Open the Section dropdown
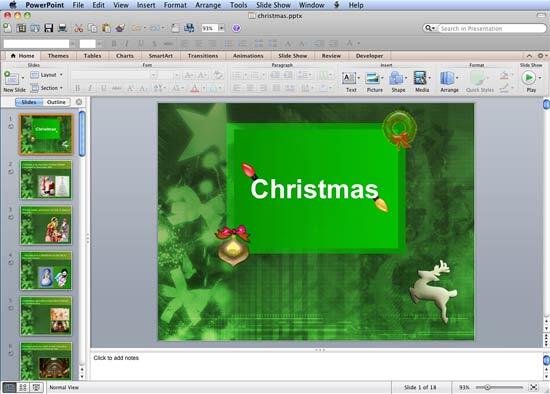Image resolution: width=550 pixels, height=394 pixels. [x=47, y=88]
